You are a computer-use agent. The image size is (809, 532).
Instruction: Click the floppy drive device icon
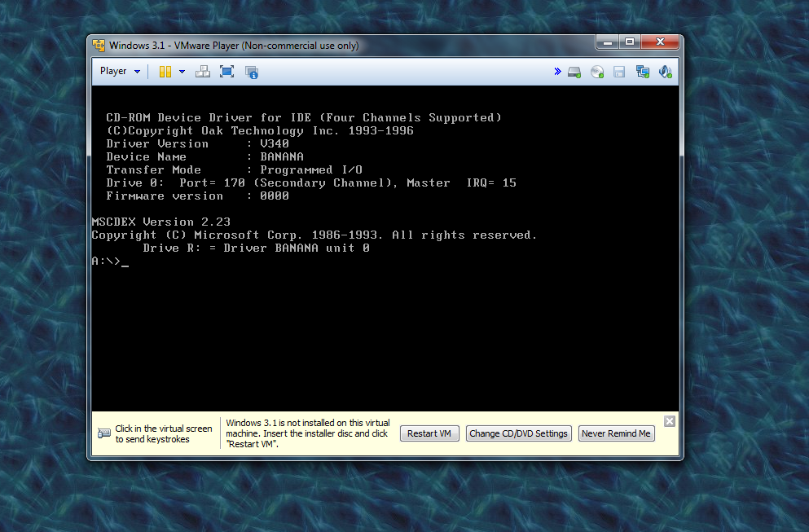click(x=619, y=72)
